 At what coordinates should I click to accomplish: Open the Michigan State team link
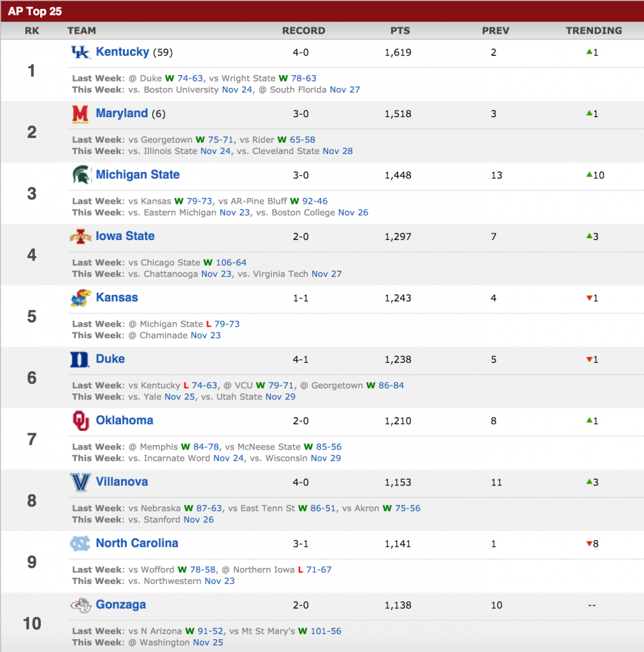click(x=138, y=174)
